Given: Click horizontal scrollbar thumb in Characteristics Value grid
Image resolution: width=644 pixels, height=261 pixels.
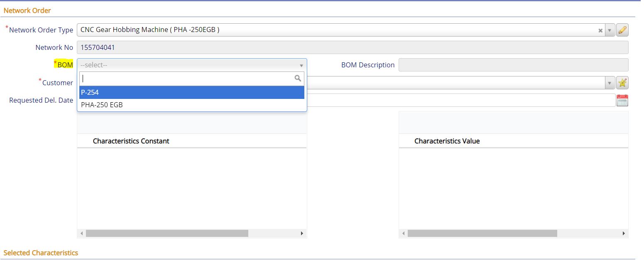Looking at the screenshot, I should tap(482, 234).
